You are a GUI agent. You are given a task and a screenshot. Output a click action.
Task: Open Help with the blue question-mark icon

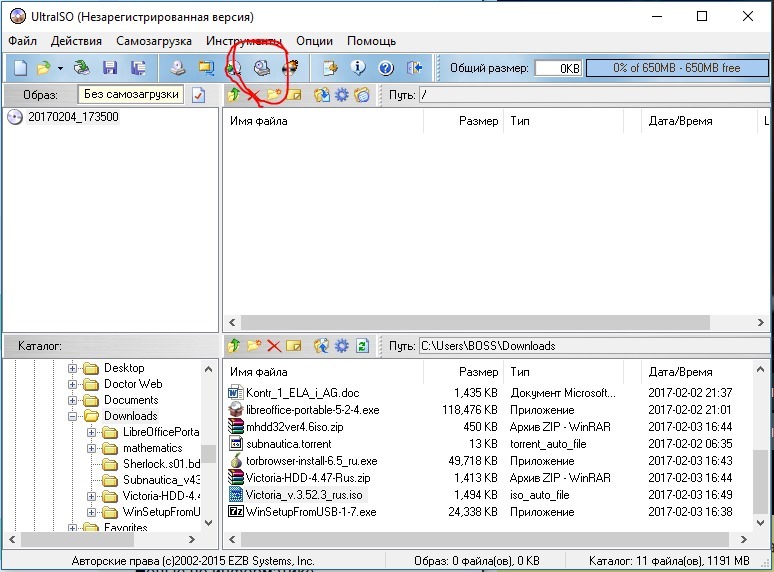[386, 68]
